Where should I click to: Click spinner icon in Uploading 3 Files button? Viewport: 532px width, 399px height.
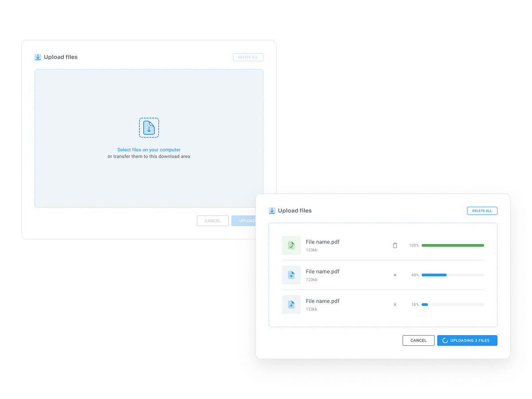pyautogui.click(x=445, y=340)
